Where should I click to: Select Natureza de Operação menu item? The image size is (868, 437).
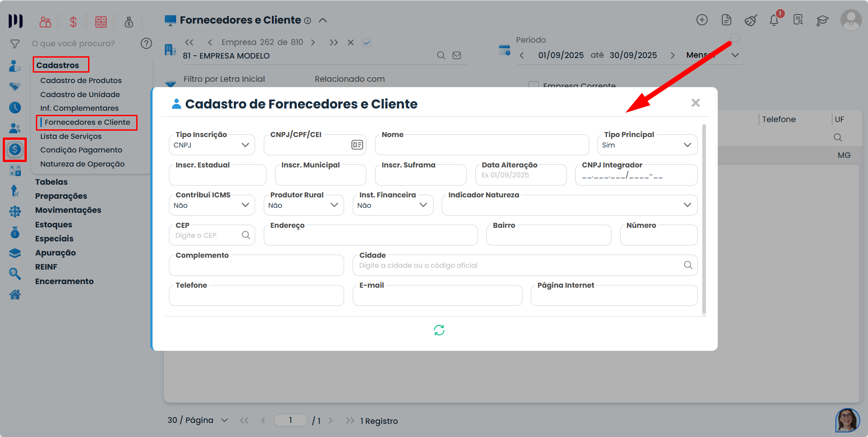pos(82,164)
